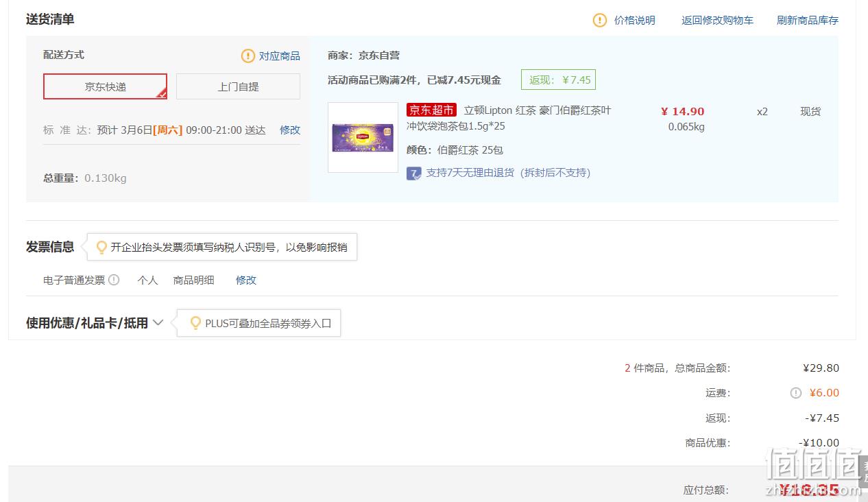
Task: Click the 送货清单 heading
Action: click(x=50, y=19)
